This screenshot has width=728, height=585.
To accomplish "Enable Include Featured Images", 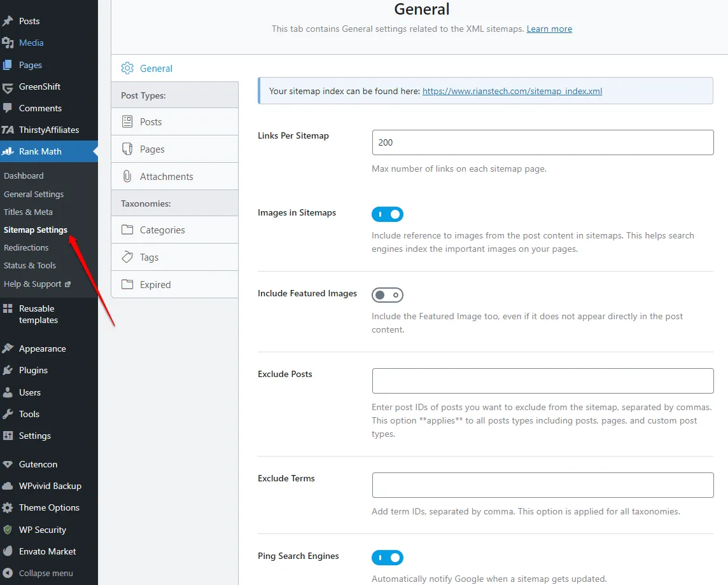I will [x=388, y=295].
